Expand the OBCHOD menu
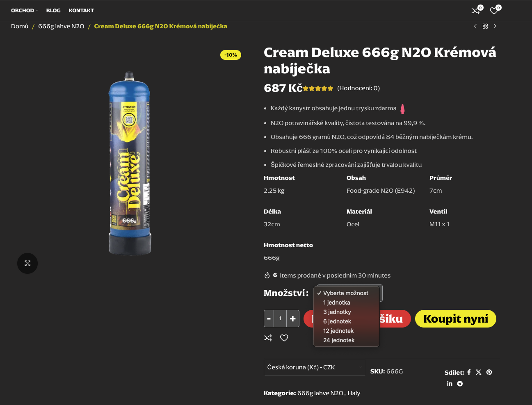Viewport: 532px width, 405px height. coord(24,11)
